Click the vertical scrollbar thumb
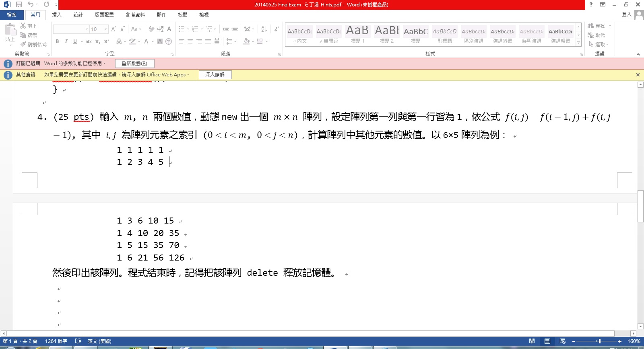Screen dimensions: 644x349 [x=640, y=206]
